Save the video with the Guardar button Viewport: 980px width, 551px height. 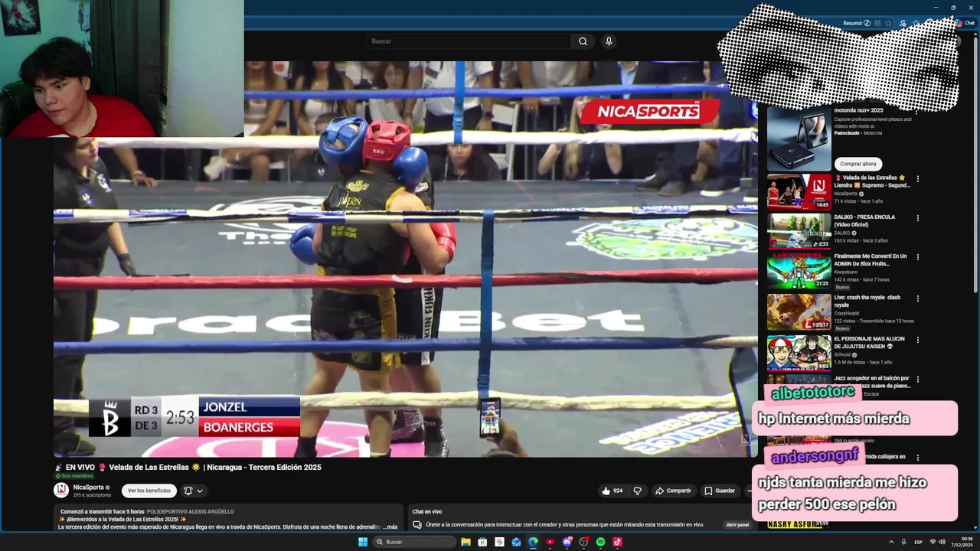coord(720,491)
